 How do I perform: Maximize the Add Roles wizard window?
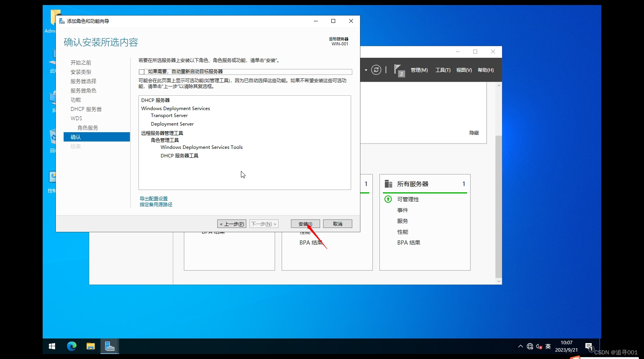(333, 21)
